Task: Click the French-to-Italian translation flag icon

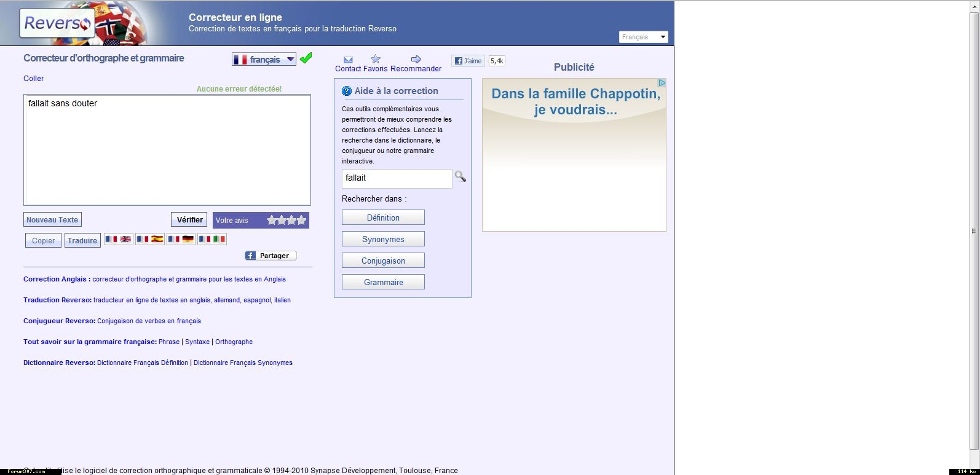Action: click(x=213, y=240)
